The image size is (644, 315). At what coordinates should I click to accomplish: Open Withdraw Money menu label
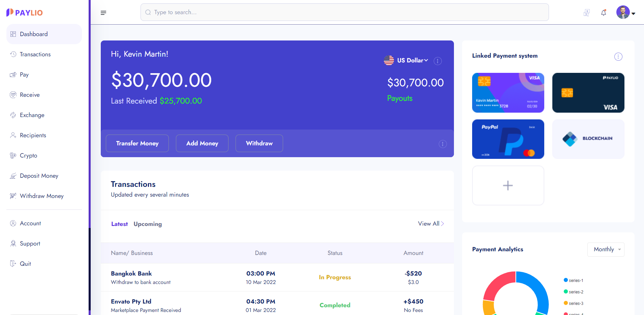pos(41,196)
